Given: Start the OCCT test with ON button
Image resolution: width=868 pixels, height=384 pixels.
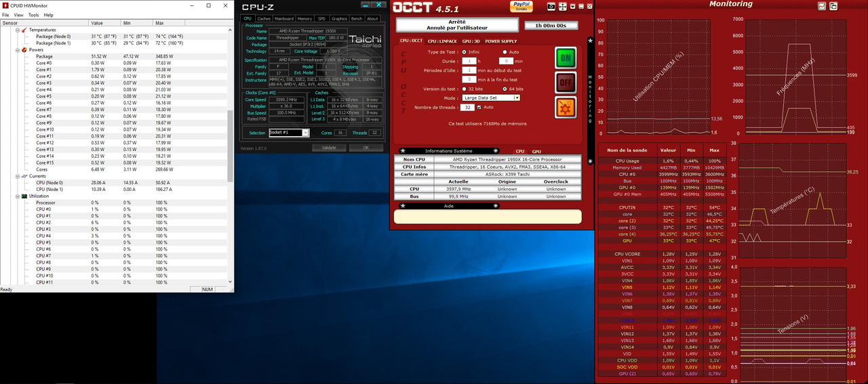Looking at the screenshot, I should click(x=566, y=57).
